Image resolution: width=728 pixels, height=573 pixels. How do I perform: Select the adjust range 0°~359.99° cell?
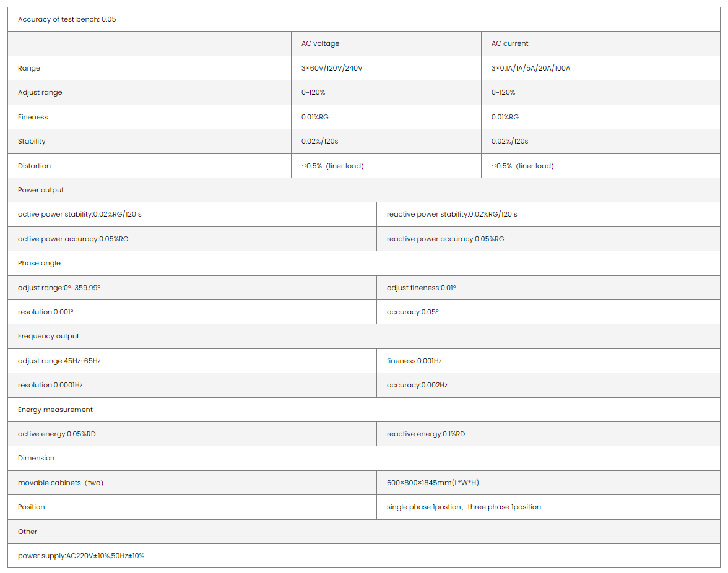(x=59, y=288)
